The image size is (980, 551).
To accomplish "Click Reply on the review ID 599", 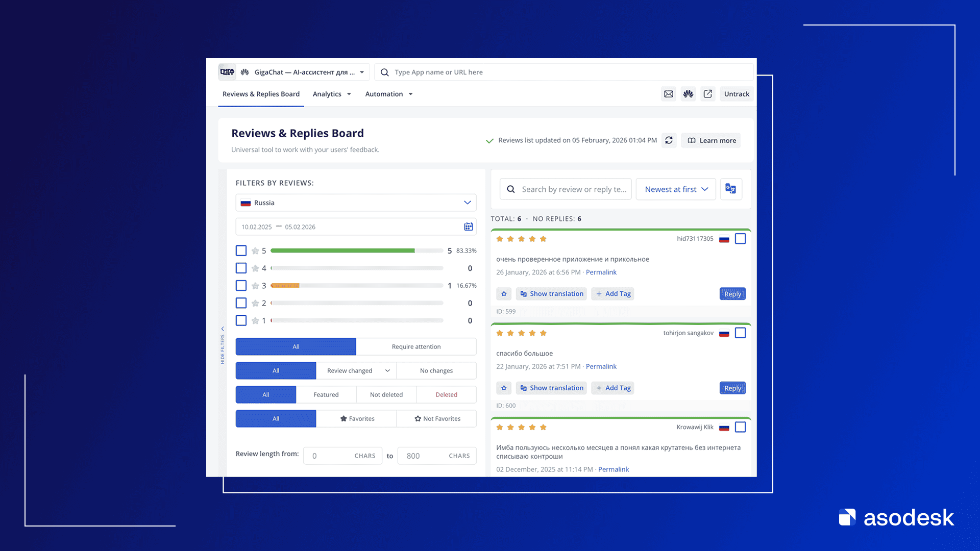I will click(x=732, y=294).
